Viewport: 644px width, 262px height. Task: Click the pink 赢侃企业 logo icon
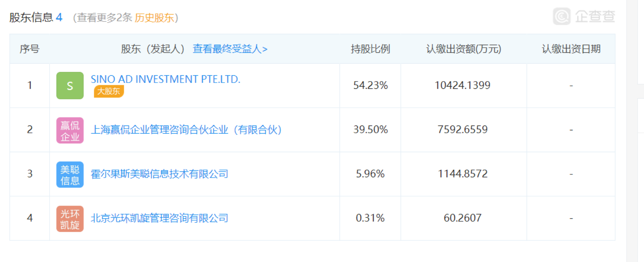(70, 130)
